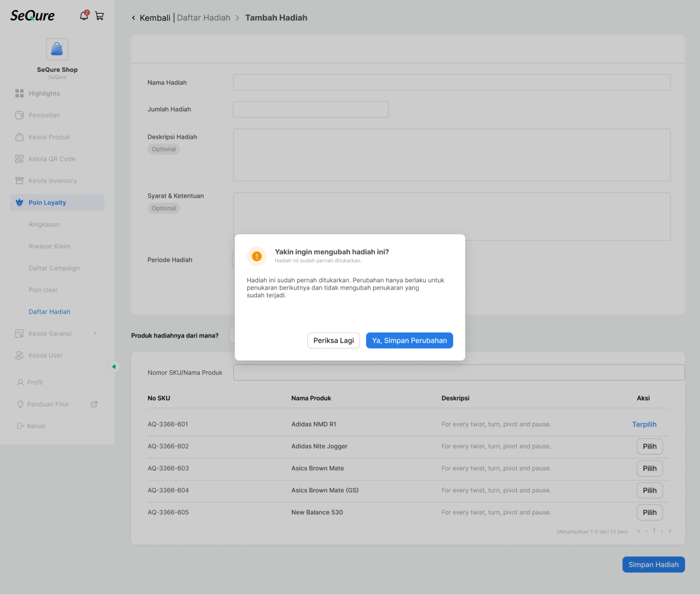
Task: Go to next page arrow
Action: coord(662,531)
